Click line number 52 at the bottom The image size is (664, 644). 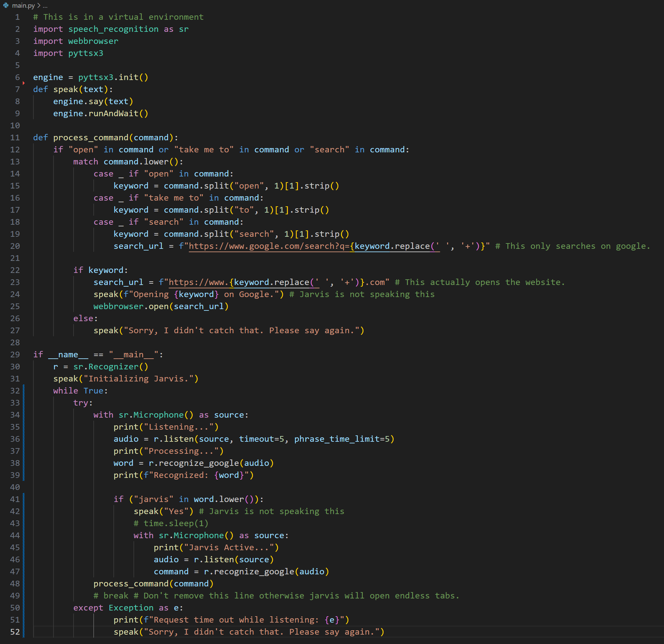(15, 632)
